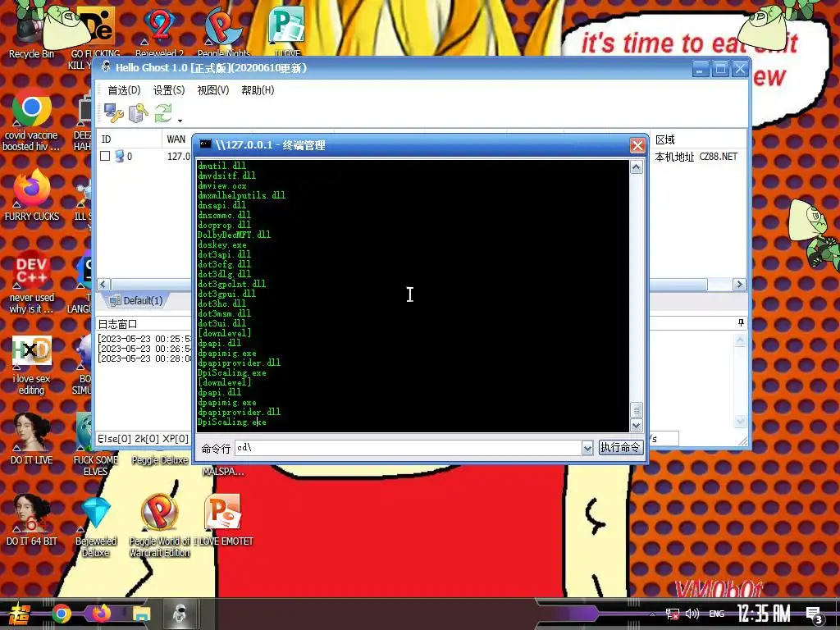The width and height of the screenshot is (840, 630).
Task: Open Firefox from the taskbar
Action: click(x=101, y=614)
